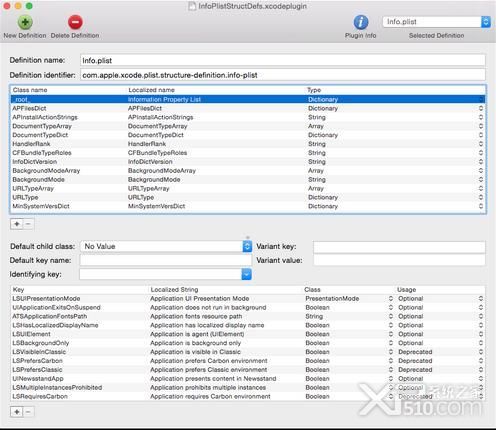Open Class popup for ATSApplicationFontsPath row
This screenshot has width=496, height=430.
(391, 316)
